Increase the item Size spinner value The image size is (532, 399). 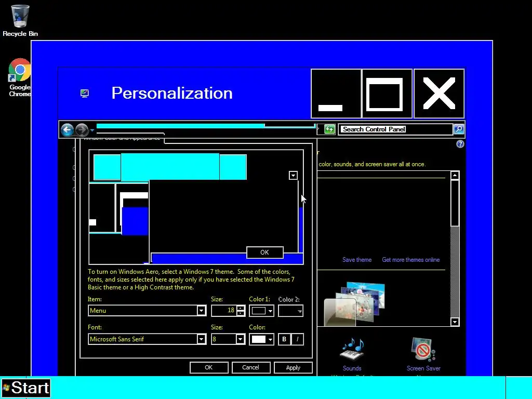(241, 308)
